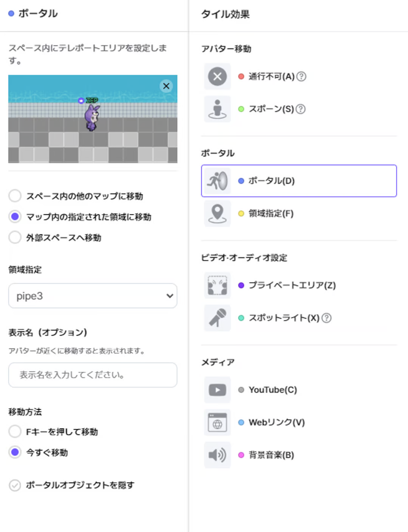The height and width of the screenshot is (532, 408).
Task: Select the 背景音楽(B) speaker icon
Action: point(217,455)
